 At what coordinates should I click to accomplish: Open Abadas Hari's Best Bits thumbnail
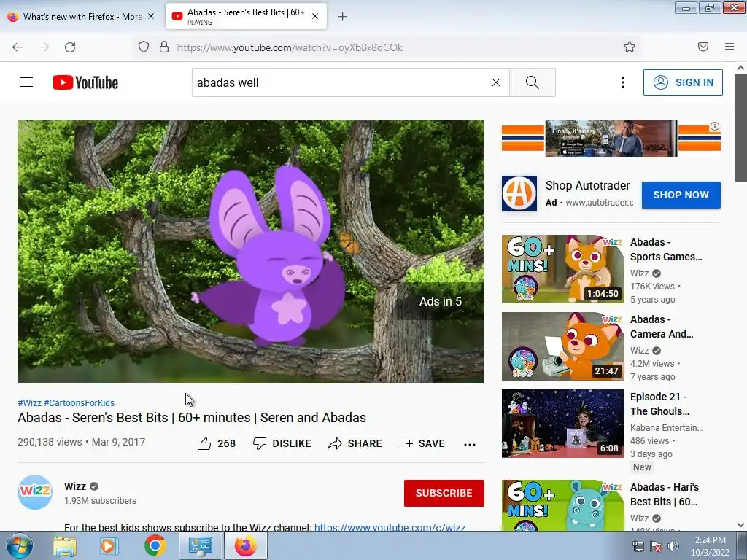(562, 505)
